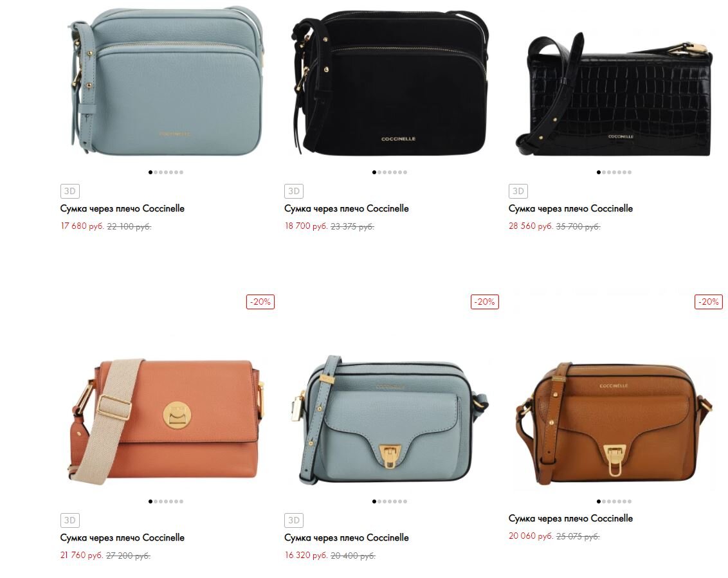Click -20% badge above brown bag
Viewport: 728px width, 578px height.
709,302
